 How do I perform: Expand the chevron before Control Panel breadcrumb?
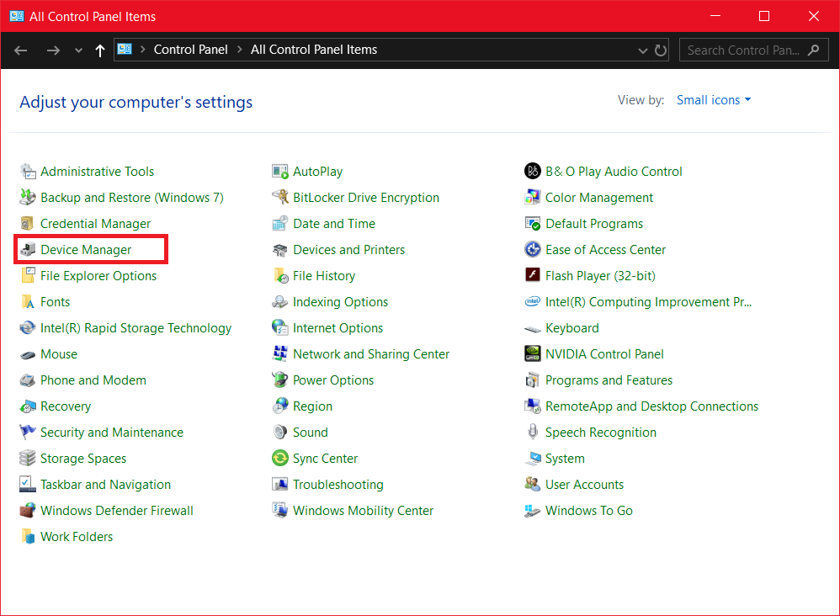[143, 50]
